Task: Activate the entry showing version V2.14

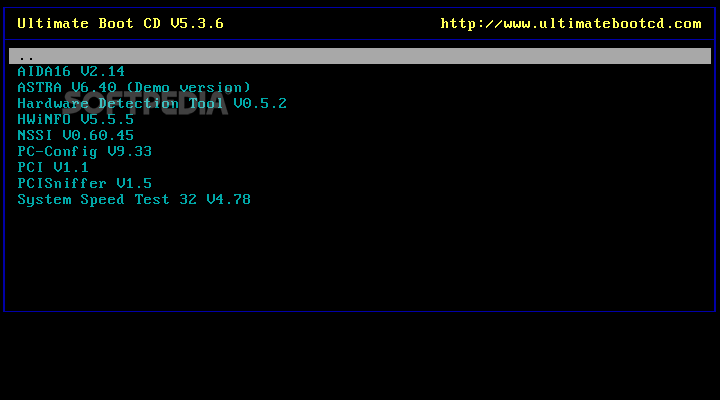Action: (71, 72)
